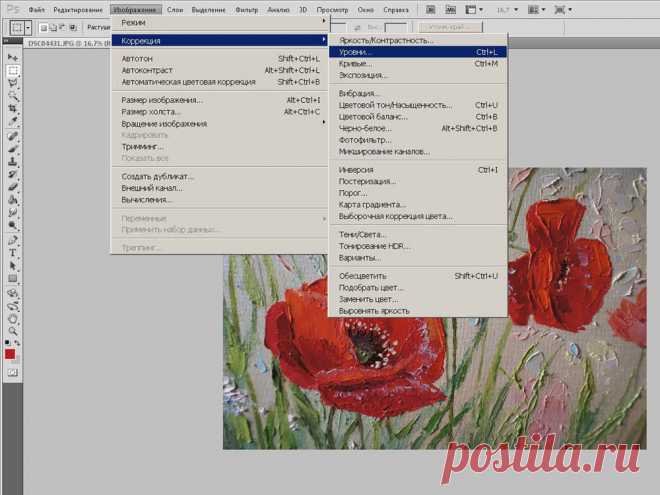Activate the DSC04431.JPG document tab
660x495 pixels.
coord(67,43)
